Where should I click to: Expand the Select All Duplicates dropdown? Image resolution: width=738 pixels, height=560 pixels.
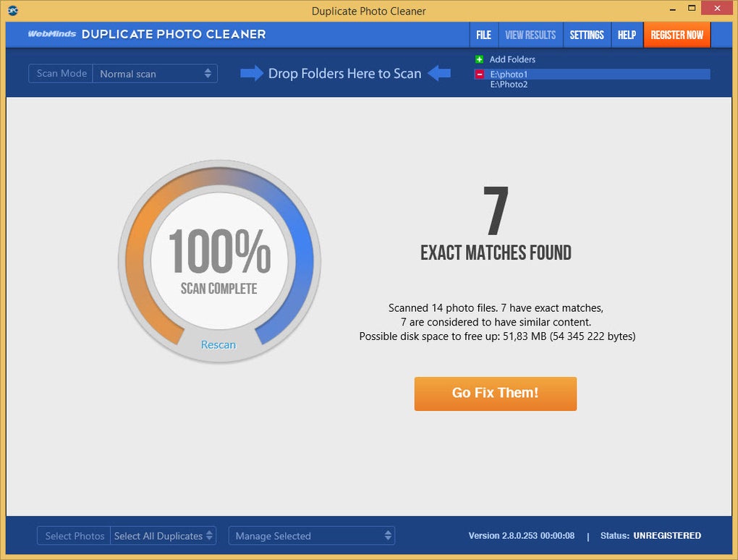(x=163, y=536)
